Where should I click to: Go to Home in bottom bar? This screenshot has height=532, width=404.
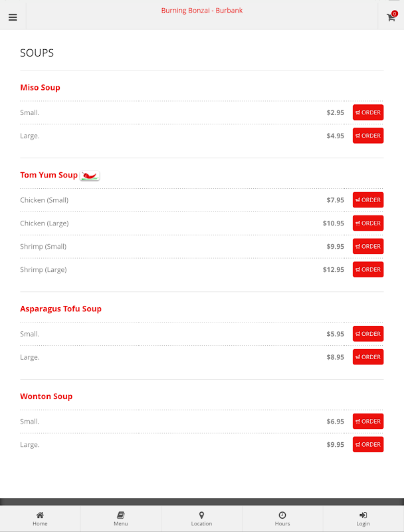40,519
